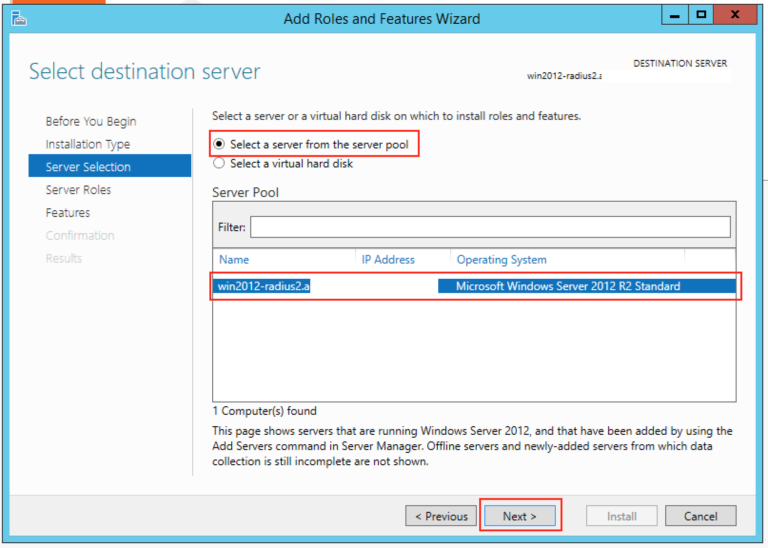Sort servers by Operating System column
This screenshot has width=768, height=548.
point(502,260)
